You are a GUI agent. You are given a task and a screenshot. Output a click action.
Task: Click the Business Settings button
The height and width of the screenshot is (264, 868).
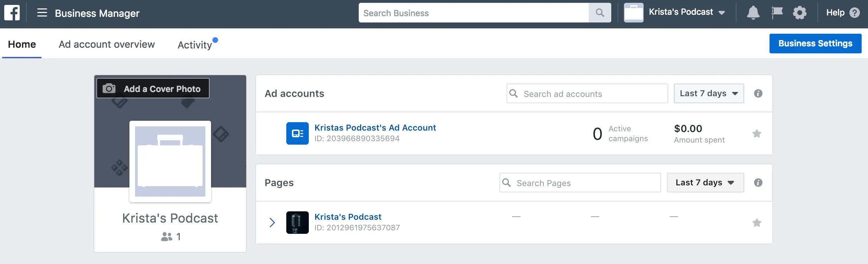[x=815, y=44]
